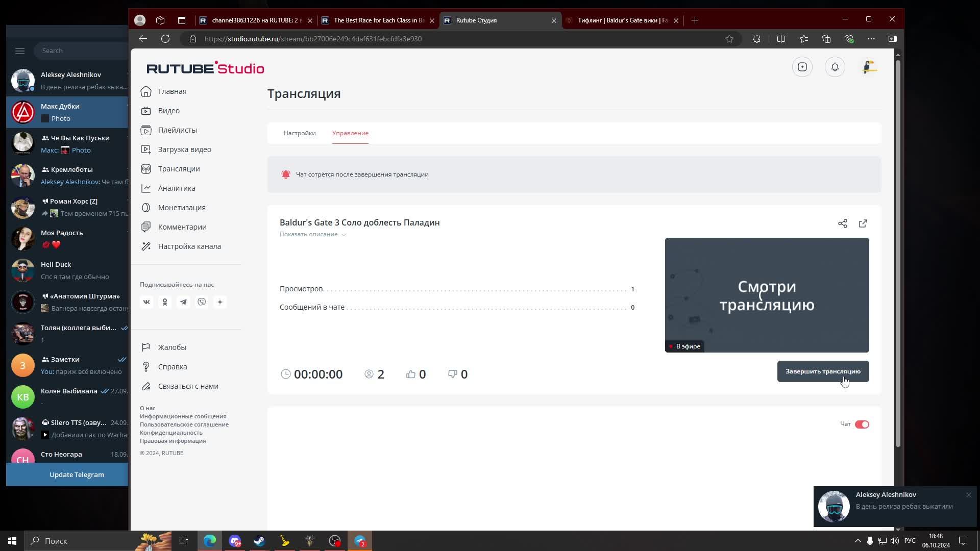Toggle the Чат switch off

(x=862, y=424)
